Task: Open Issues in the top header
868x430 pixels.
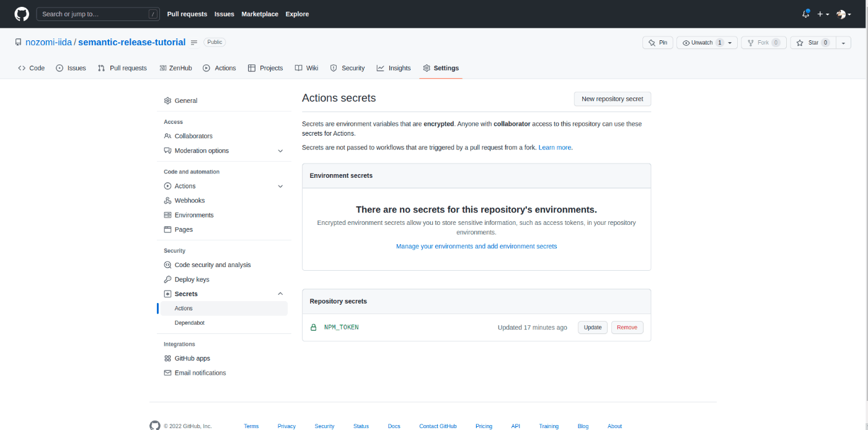Action: click(x=224, y=14)
